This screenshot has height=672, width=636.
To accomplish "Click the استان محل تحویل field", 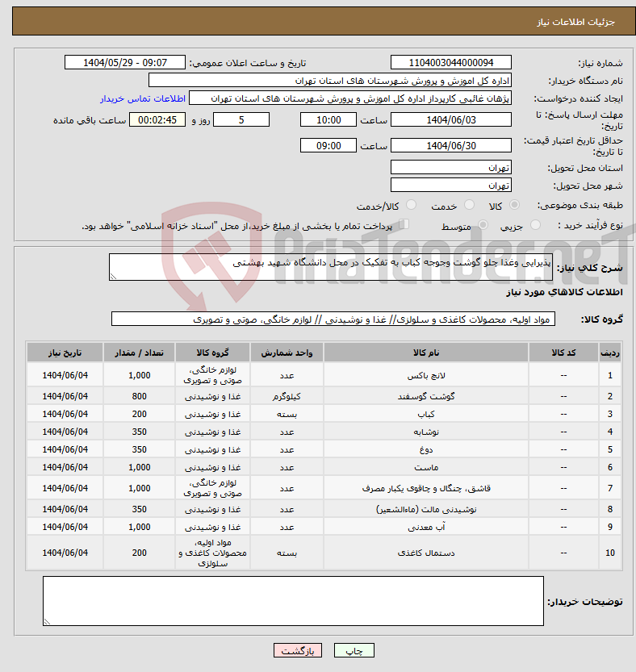I will coord(450,168).
